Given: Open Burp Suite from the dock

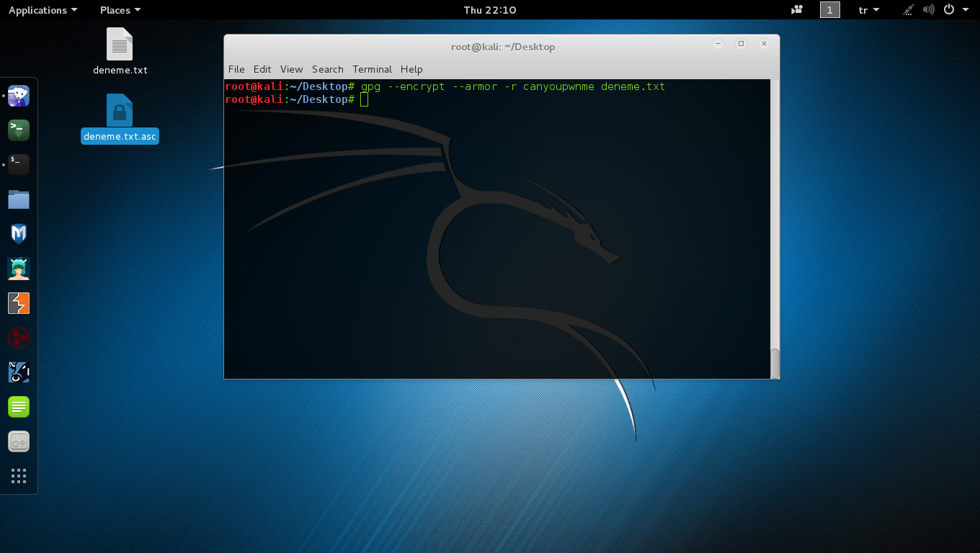Looking at the screenshot, I should point(19,303).
